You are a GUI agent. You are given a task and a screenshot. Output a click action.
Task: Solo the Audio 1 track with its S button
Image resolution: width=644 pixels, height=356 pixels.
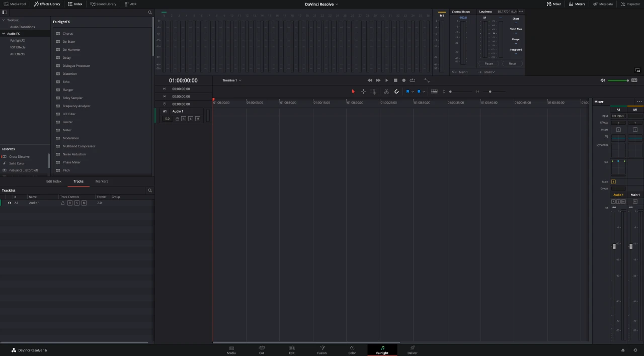click(x=191, y=119)
